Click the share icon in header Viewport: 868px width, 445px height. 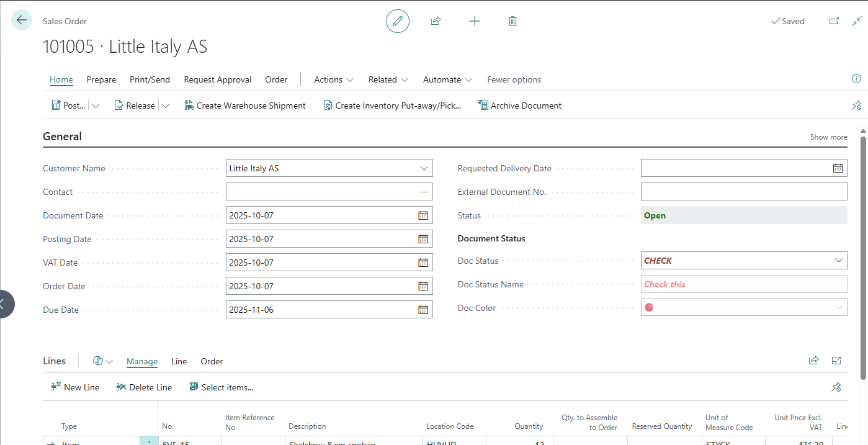coord(436,21)
